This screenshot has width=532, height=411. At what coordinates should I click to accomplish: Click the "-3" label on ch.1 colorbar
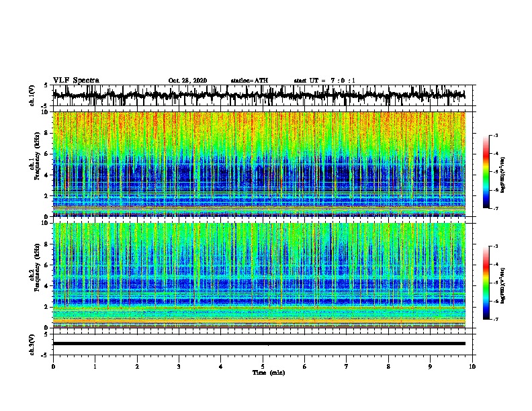point(495,135)
